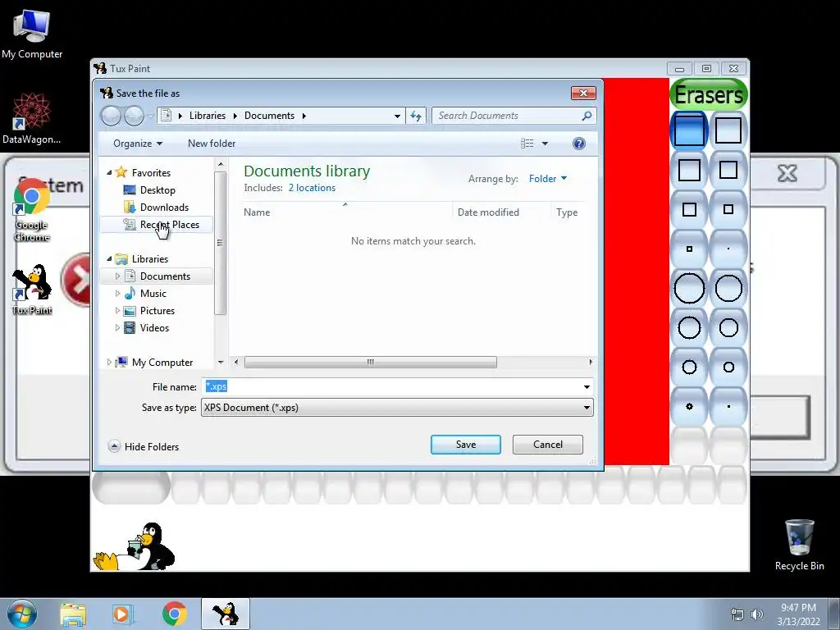Select the Music library
Image resolution: width=840 pixels, height=630 pixels.
point(153,293)
